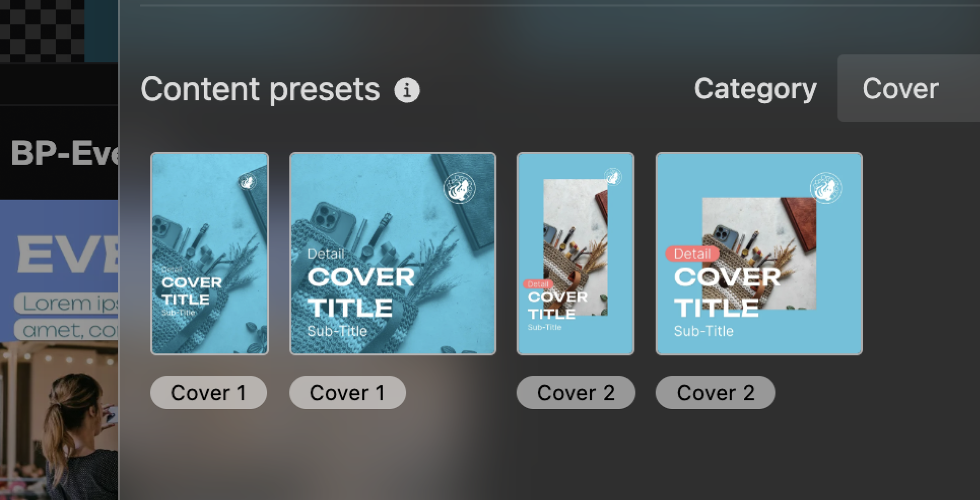This screenshot has height=500, width=980.
Task: Click the Cover 1 label under square preset
Action: pyautogui.click(x=347, y=393)
